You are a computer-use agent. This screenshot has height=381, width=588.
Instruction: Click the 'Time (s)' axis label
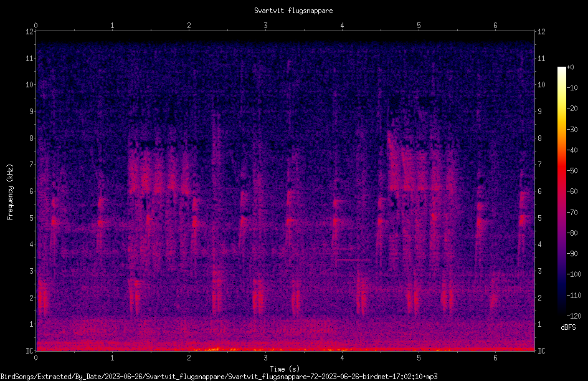(285, 369)
